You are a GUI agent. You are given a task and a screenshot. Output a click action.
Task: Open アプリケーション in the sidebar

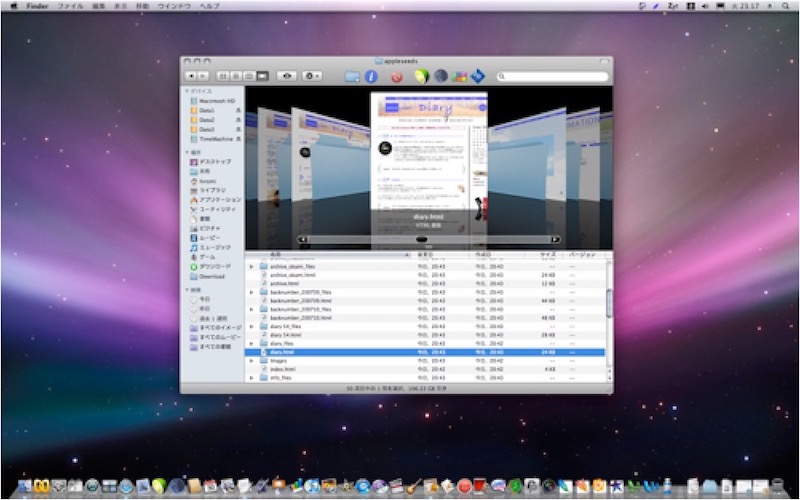(219, 199)
